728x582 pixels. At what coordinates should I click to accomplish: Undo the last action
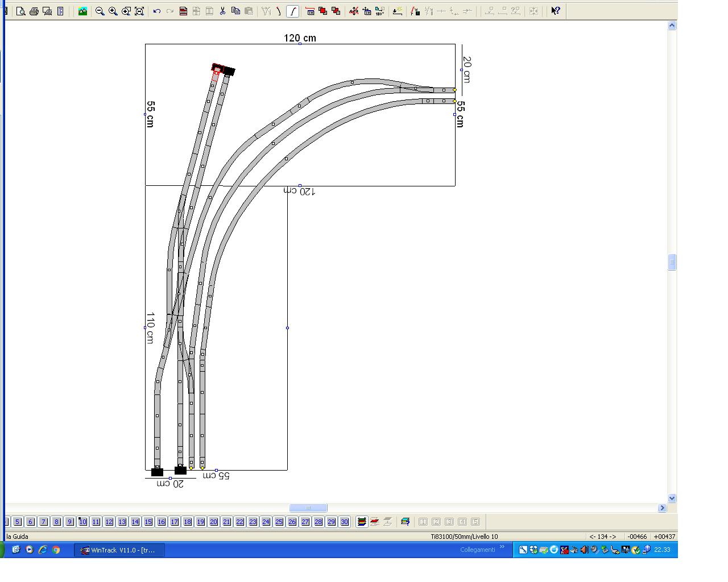(157, 11)
